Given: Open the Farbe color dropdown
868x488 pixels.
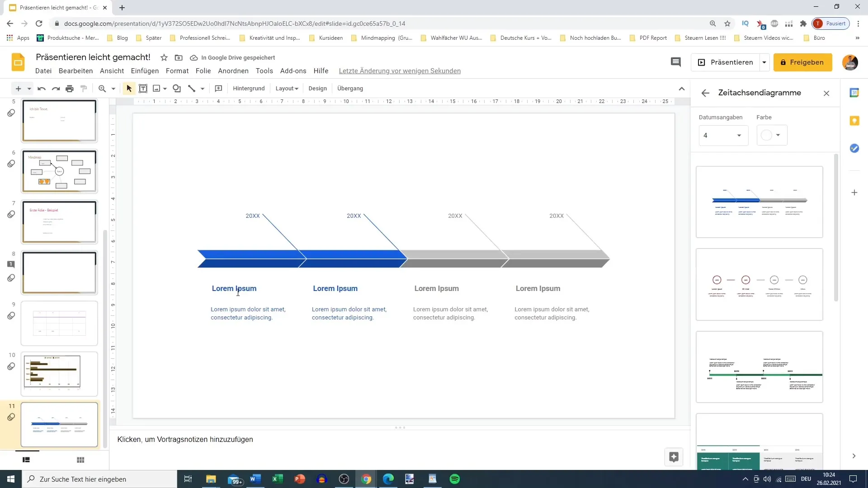Looking at the screenshot, I should 772,135.
